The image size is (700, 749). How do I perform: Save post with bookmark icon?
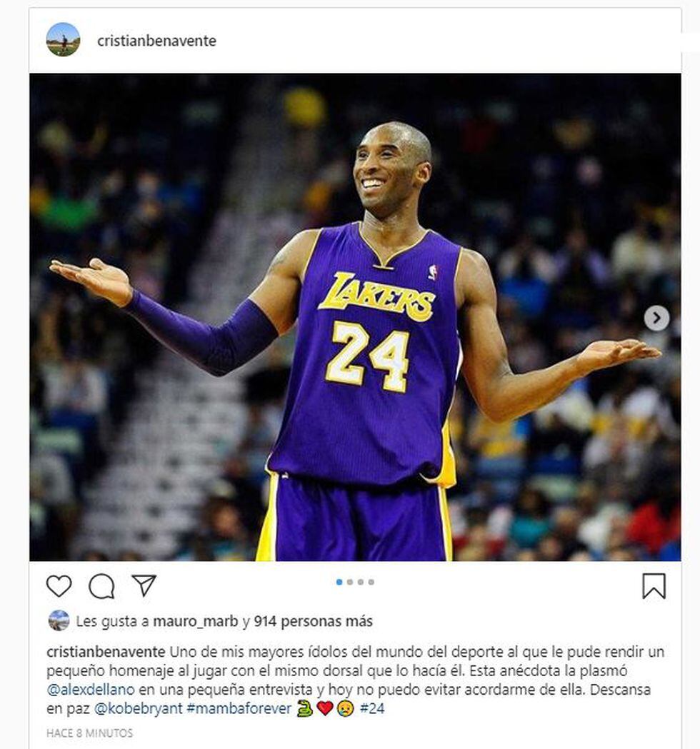tap(654, 585)
